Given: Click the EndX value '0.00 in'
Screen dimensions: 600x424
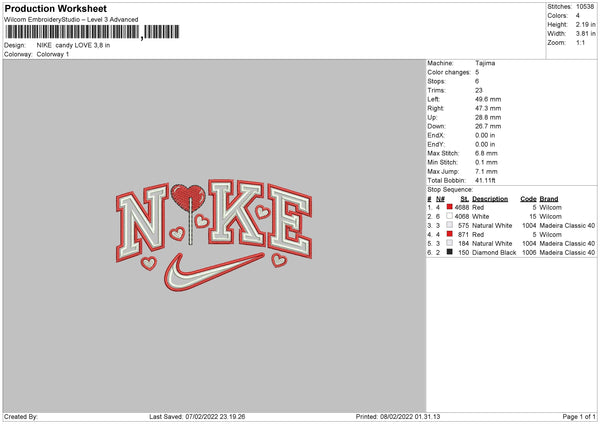Looking at the screenshot, I should coord(485,135).
